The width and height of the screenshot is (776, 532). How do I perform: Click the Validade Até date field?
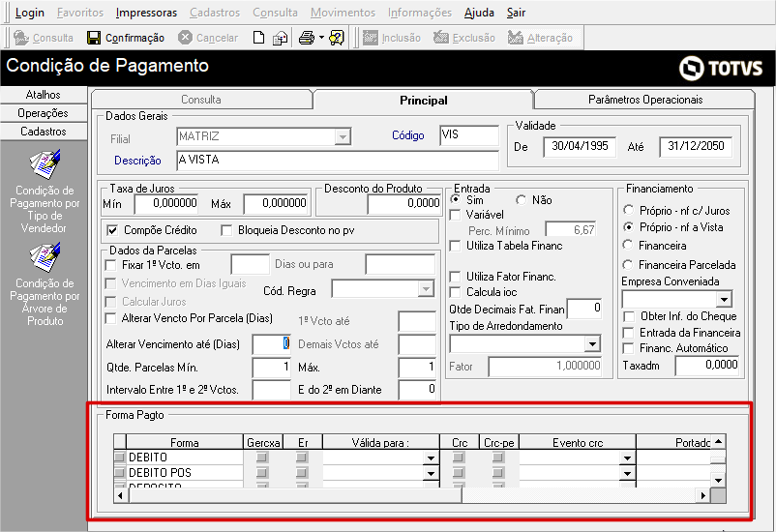[x=696, y=146]
